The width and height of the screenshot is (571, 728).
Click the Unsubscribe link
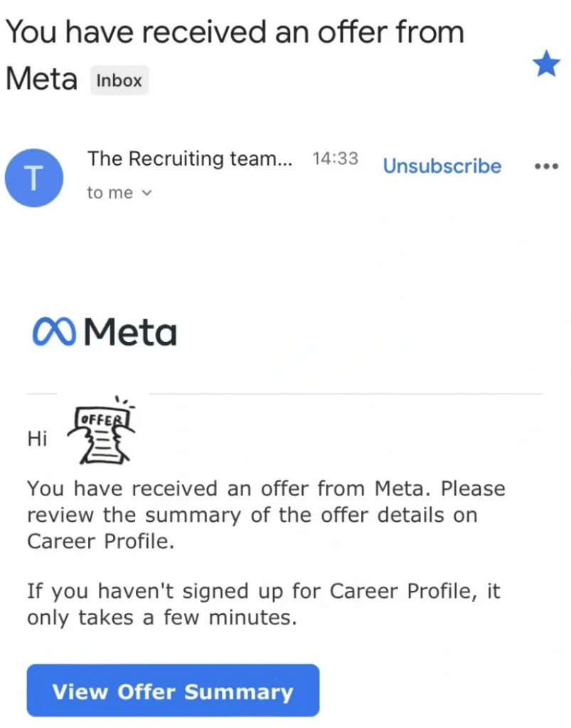pyautogui.click(x=442, y=166)
